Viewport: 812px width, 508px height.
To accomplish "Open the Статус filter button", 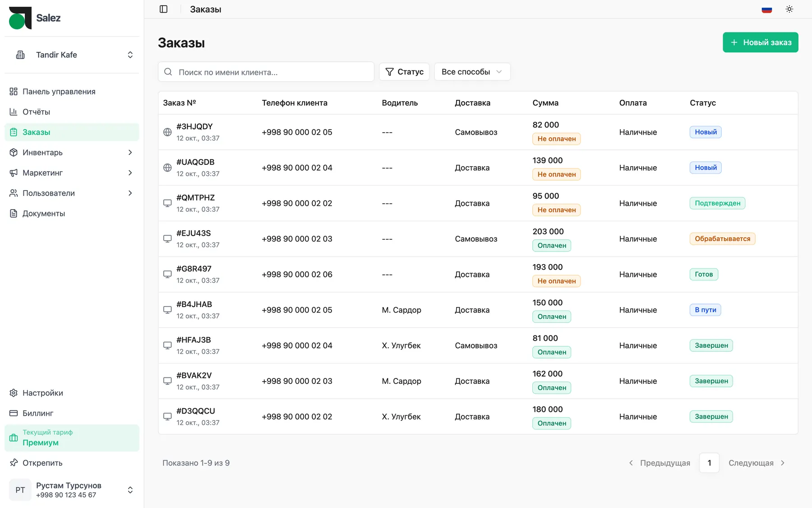I will coord(404,72).
